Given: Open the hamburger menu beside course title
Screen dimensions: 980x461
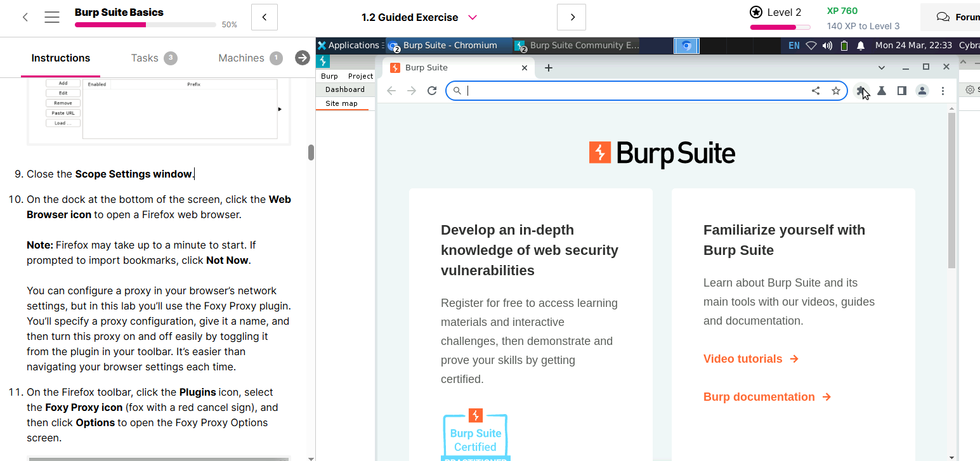Looking at the screenshot, I should coord(52,17).
